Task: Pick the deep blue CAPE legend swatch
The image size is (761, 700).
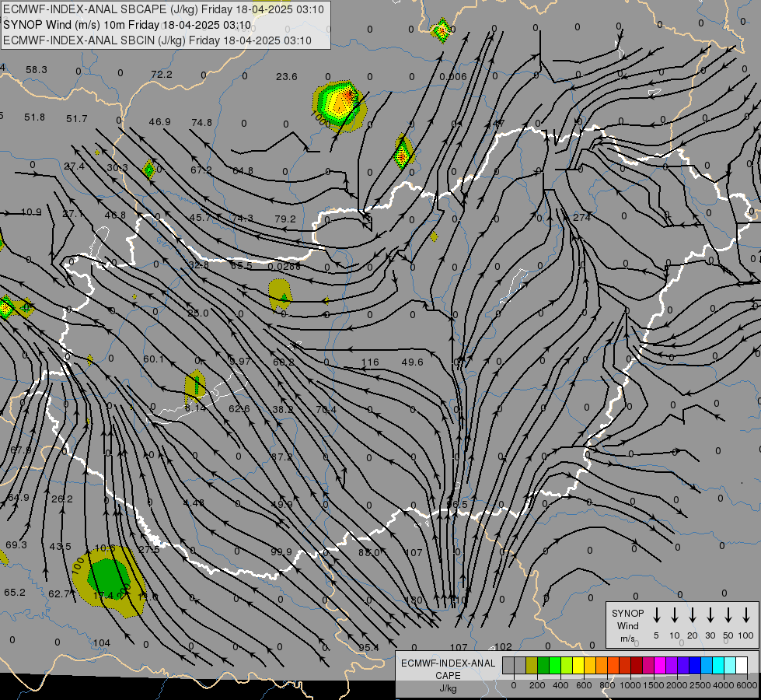Action: click(x=694, y=666)
